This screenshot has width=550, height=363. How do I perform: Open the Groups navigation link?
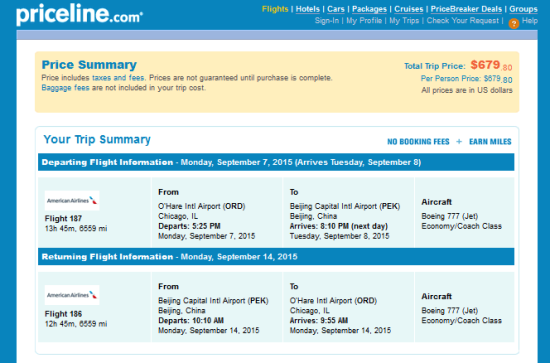(x=523, y=9)
